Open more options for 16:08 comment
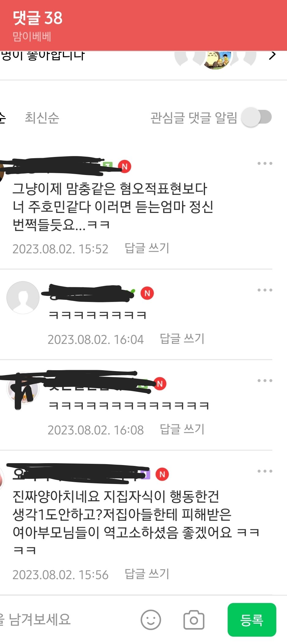 (x=265, y=381)
